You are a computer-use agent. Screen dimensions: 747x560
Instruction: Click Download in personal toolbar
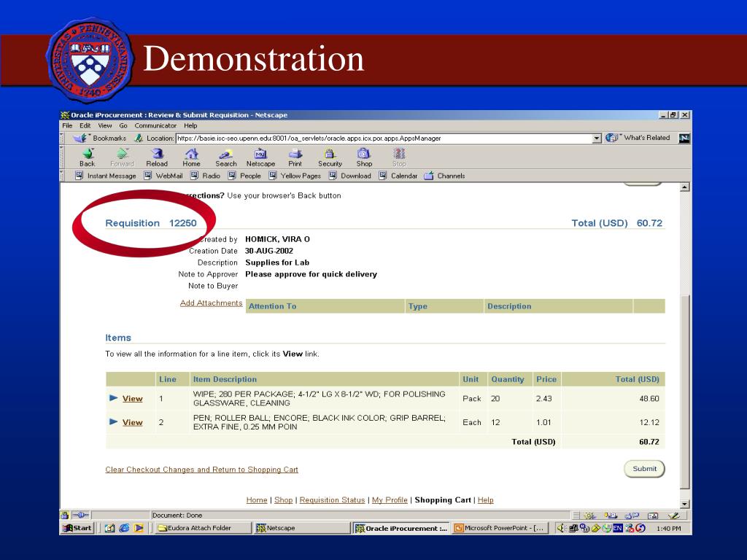pyautogui.click(x=350, y=176)
